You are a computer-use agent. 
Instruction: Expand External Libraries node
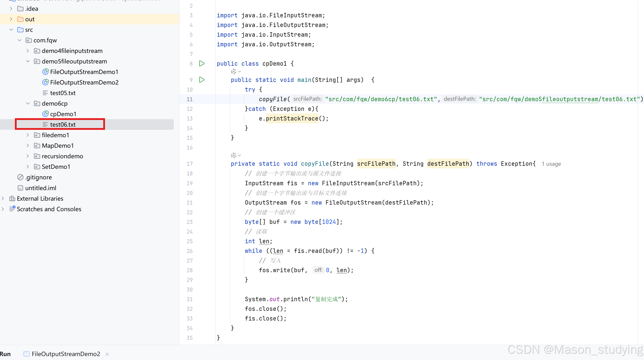point(3,198)
